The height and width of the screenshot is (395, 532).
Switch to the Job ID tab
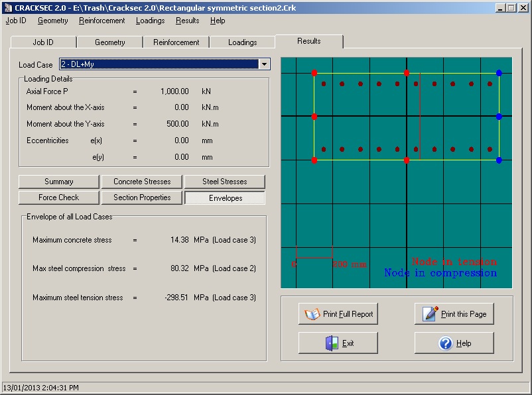(x=43, y=42)
